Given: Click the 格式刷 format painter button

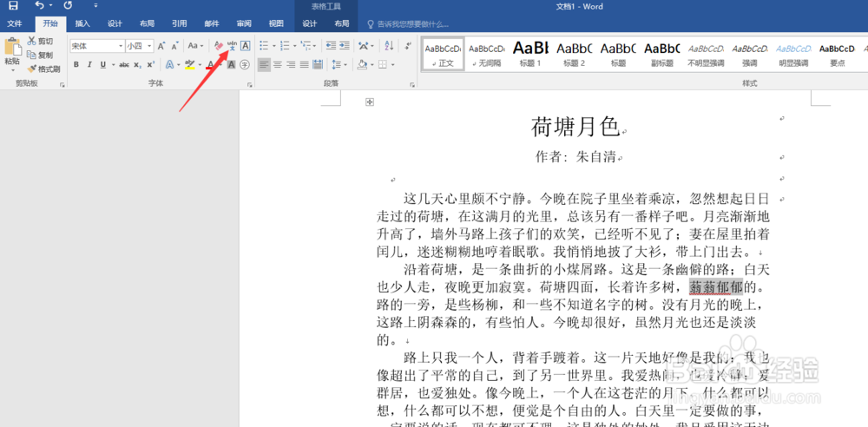Looking at the screenshot, I should (x=43, y=69).
